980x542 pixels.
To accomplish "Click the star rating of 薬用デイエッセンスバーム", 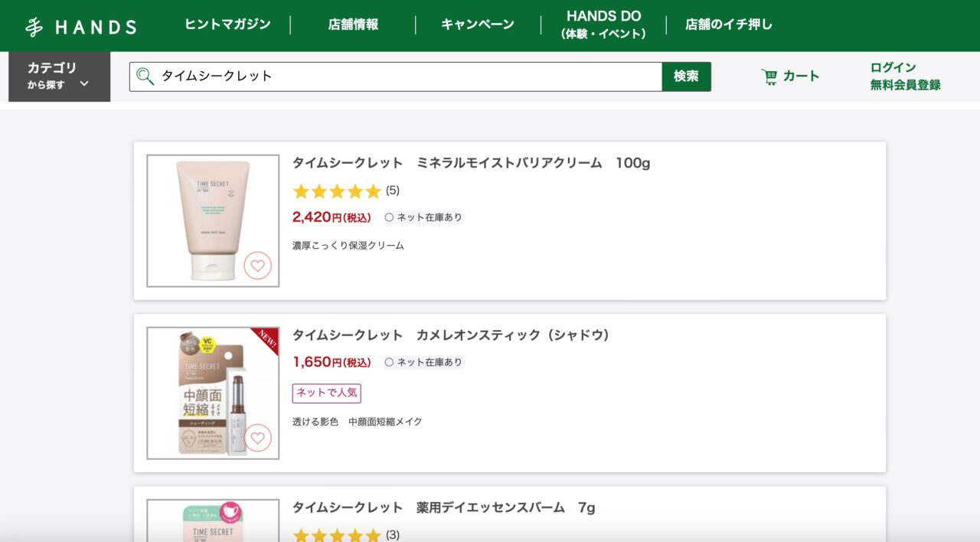I will (336, 534).
